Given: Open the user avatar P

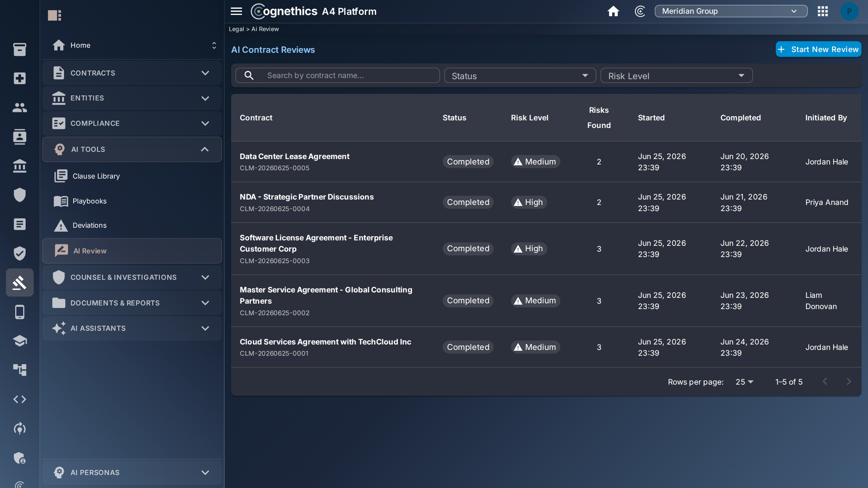Looking at the screenshot, I should [x=849, y=11].
